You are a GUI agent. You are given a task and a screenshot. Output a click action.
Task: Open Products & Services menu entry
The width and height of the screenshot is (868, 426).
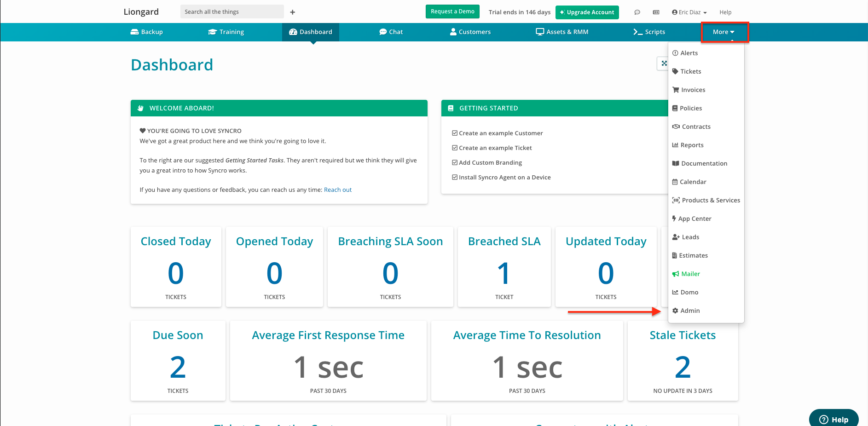click(x=706, y=200)
